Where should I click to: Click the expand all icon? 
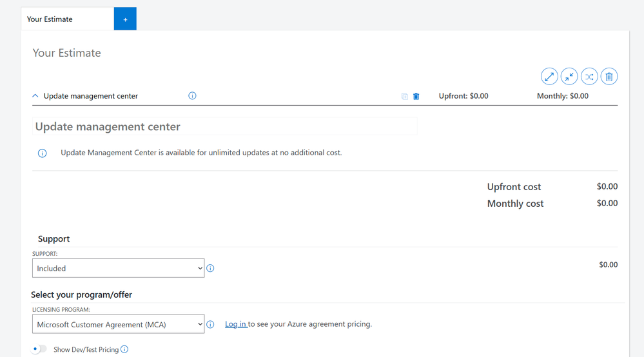pos(549,77)
